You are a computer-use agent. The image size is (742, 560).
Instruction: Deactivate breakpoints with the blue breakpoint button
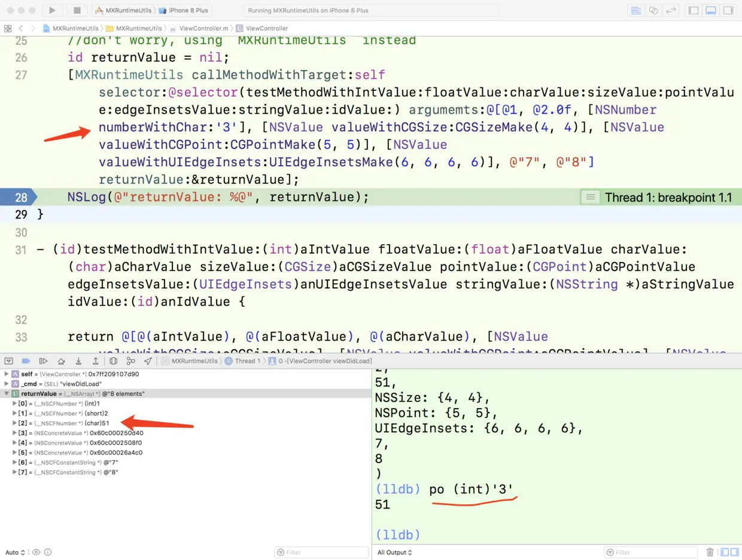click(26, 361)
